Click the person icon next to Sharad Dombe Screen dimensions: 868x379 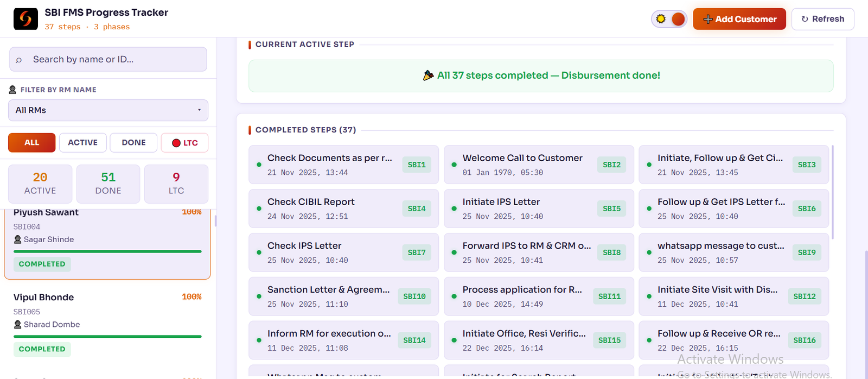tap(17, 325)
